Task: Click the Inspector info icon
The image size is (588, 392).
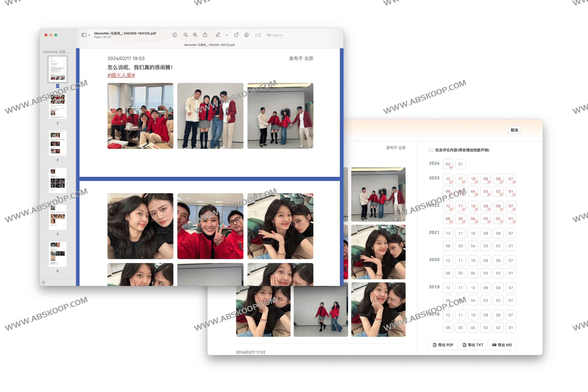Action: [x=175, y=35]
